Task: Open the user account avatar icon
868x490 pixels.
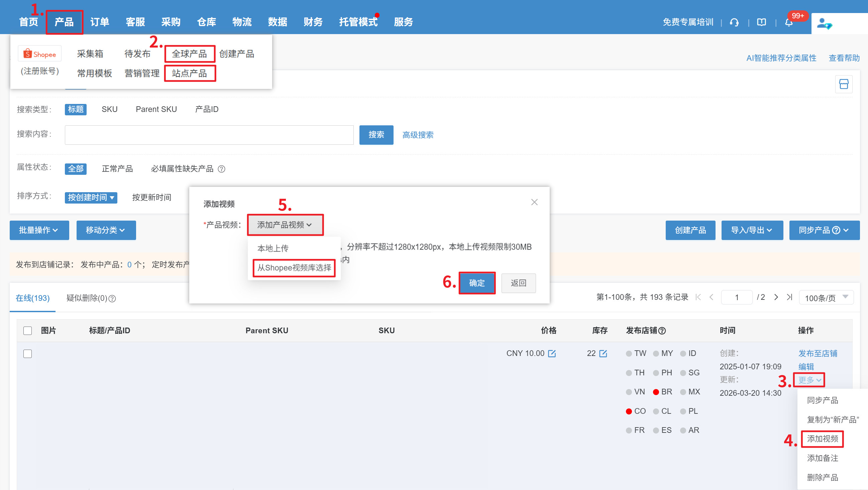Action: (824, 24)
